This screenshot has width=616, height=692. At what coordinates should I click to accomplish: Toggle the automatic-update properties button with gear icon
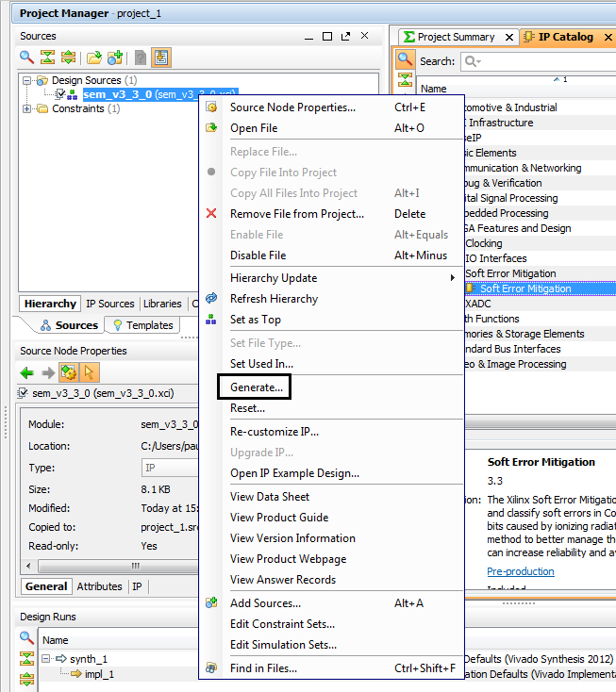point(69,372)
